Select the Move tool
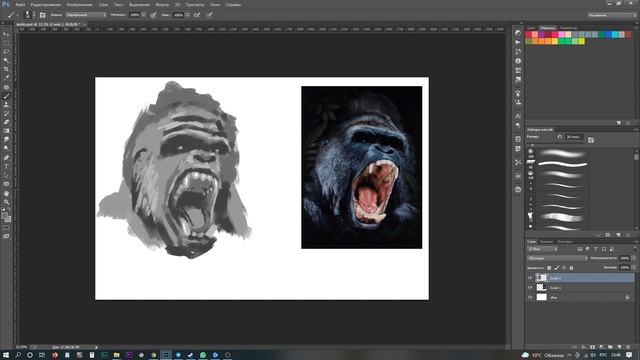The image size is (640, 360). click(x=6, y=34)
